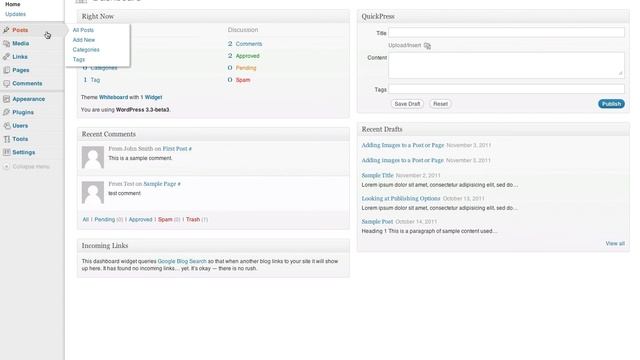Screen dimensions: 640x360
Task: Open the Pages menu label
Action: pyautogui.click(x=20, y=70)
